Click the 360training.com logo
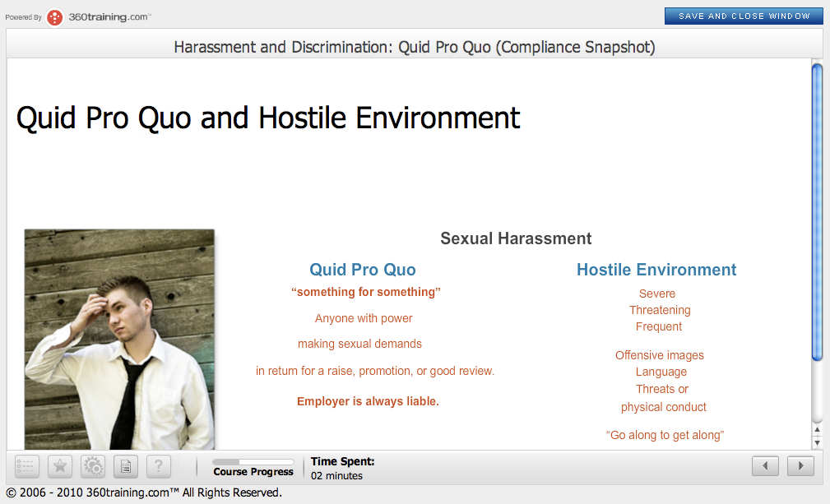This screenshot has height=504, width=830. [x=99, y=16]
